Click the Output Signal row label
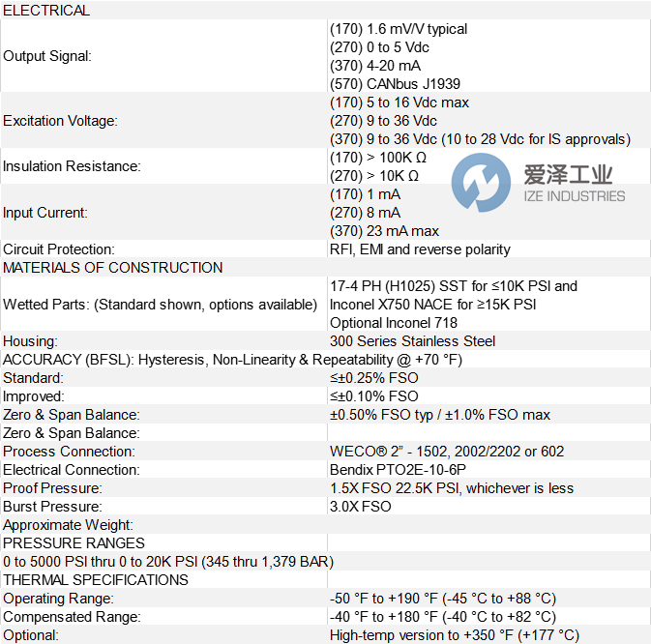This screenshot has height=644, width=651. click(x=47, y=56)
